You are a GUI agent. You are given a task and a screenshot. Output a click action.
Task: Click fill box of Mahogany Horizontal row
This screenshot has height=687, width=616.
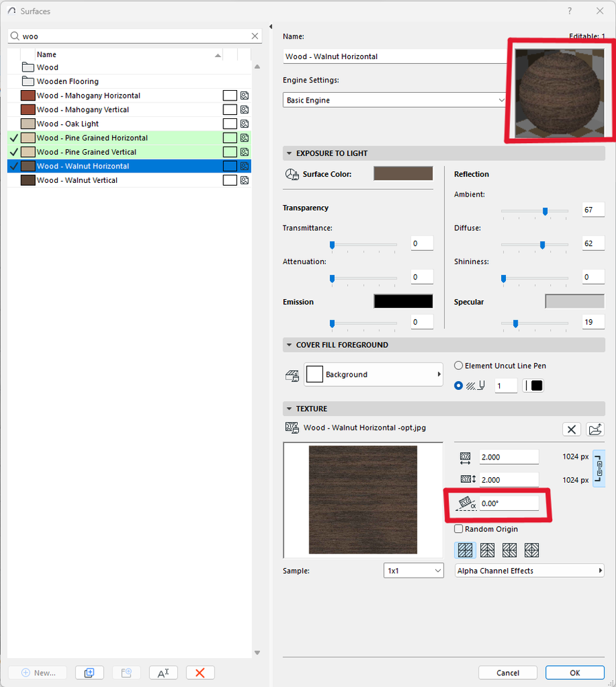pos(230,96)
